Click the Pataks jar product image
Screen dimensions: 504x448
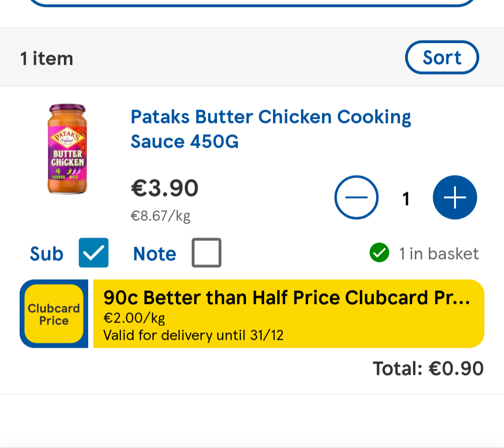pyautogui.click(x=67, y=149)
